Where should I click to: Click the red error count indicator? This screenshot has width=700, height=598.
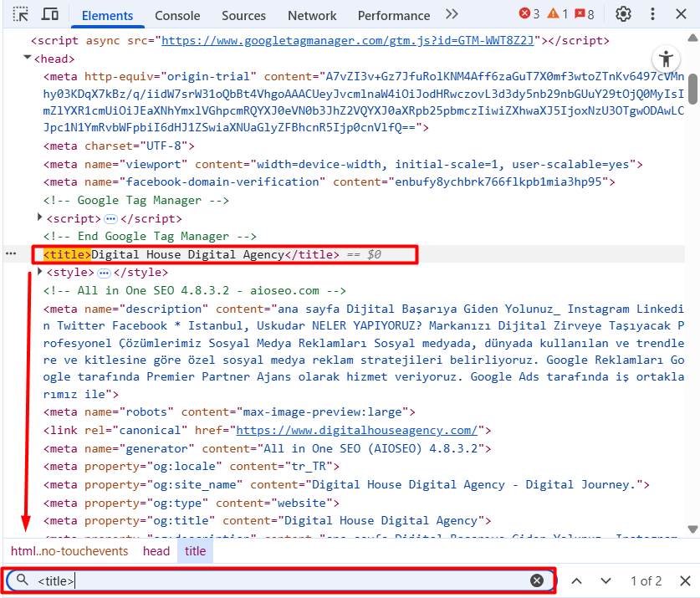point(529,14)
